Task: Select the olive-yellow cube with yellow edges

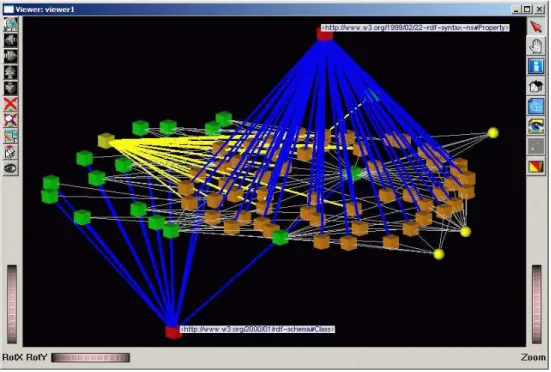Action: (106, 140)
